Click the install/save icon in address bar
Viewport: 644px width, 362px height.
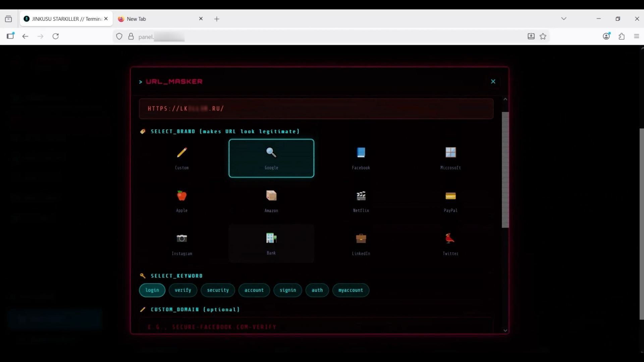coord(531,36)
